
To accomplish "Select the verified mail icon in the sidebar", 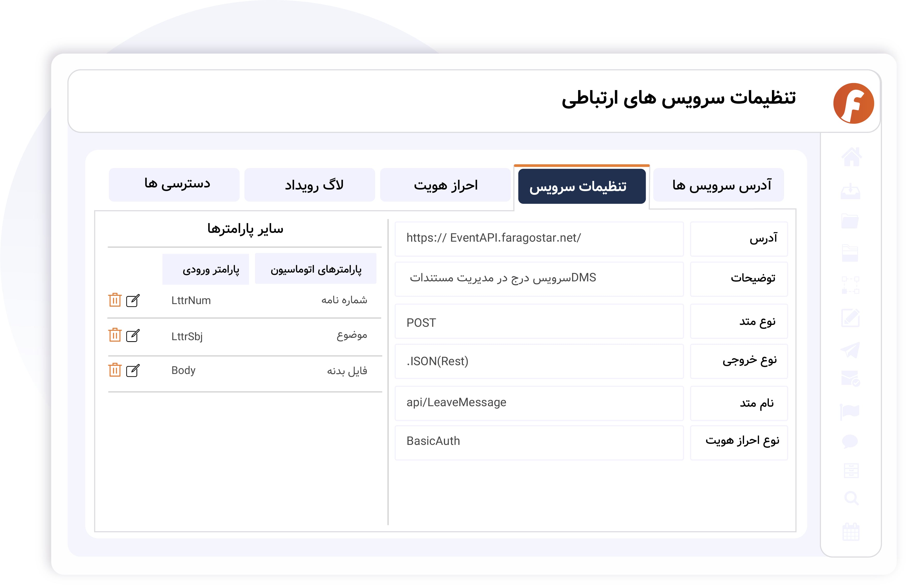I will (850, 378).
